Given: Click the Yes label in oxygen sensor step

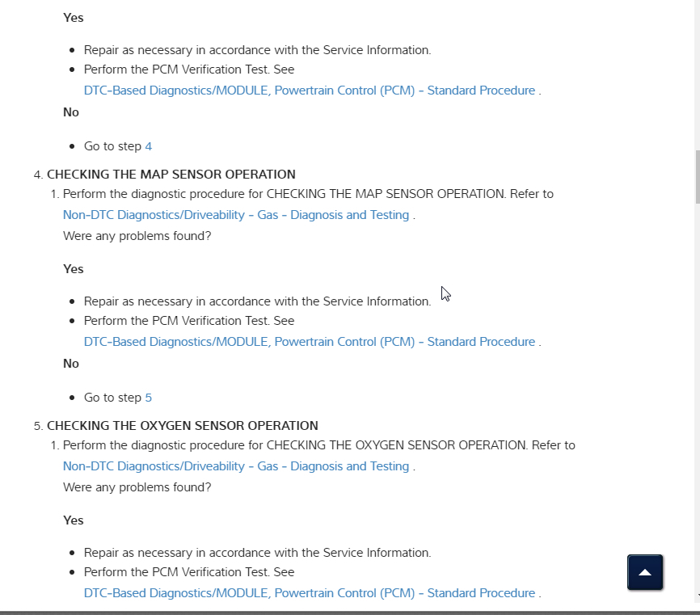Looking at the screenshot, I should tap(74, 520).
